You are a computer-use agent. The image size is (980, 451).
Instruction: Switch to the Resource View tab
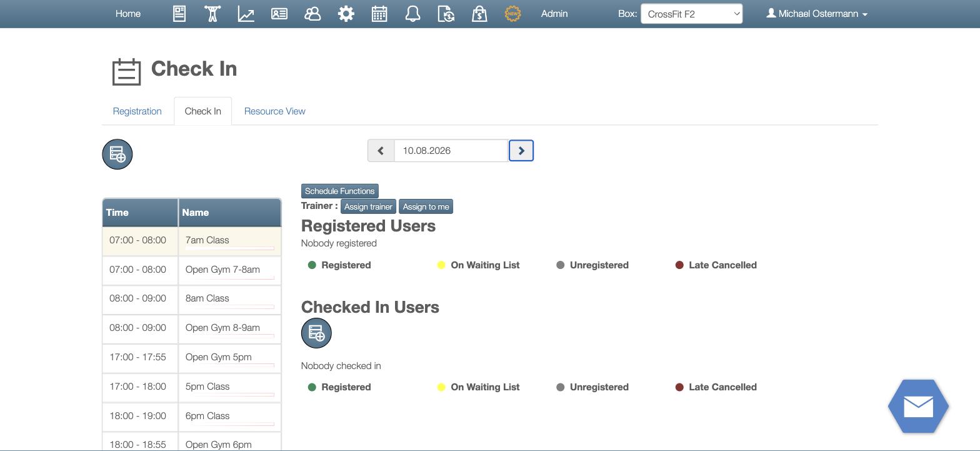point(275,111)
